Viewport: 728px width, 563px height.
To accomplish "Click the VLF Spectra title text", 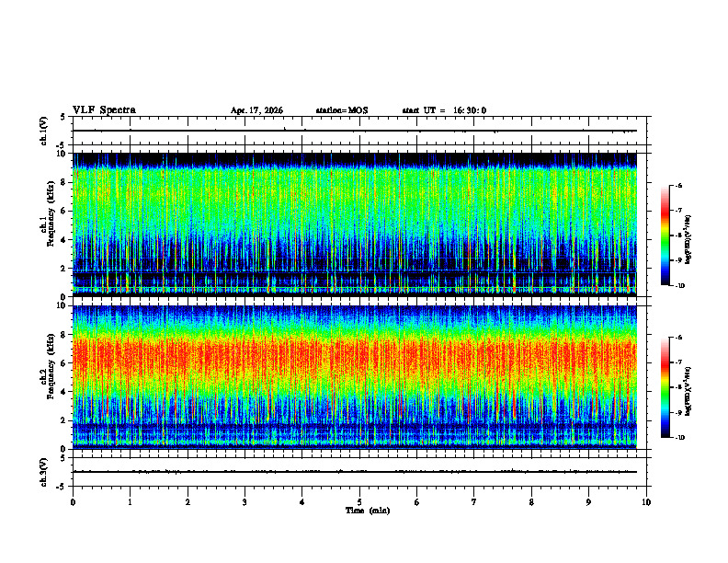I will click(x=104, y=110).
